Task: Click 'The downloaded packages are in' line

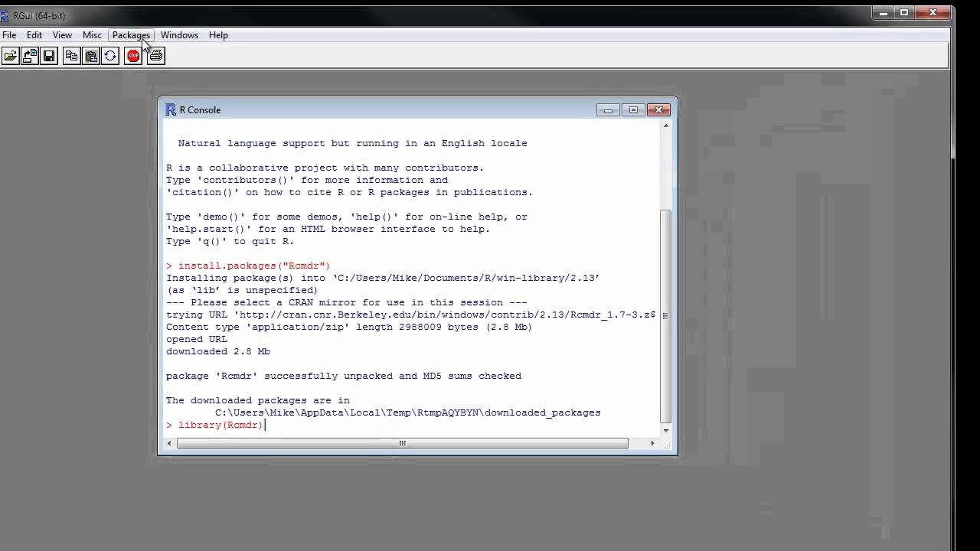Action: point(258,400)
